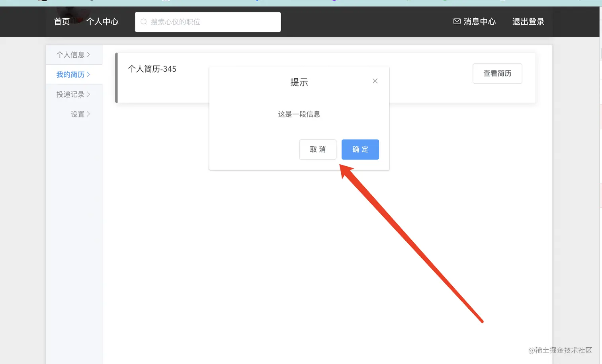This screenshot has height=364, width=602.
Task: Click inside the 搜索心仪的职位 search box
Action: [207, 22]
